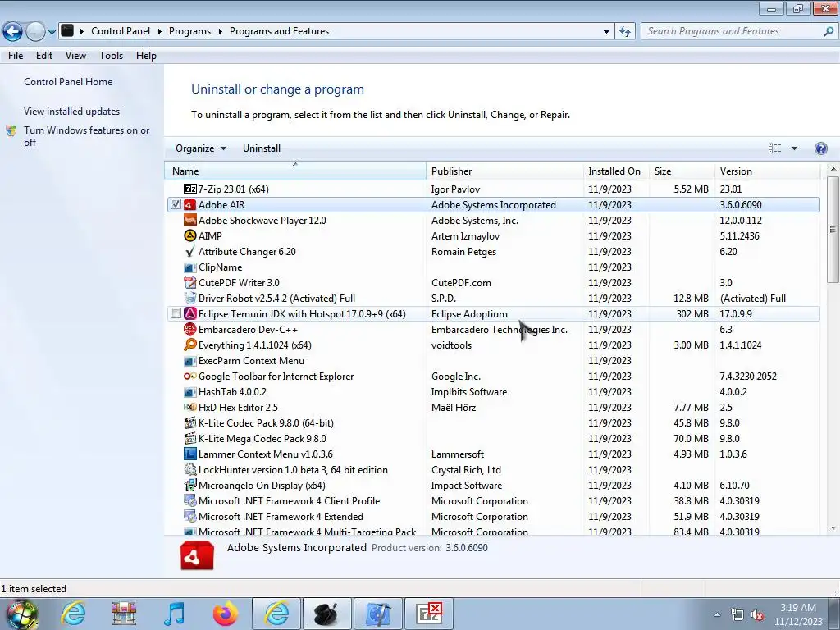Click the change view icon button
Viewport: 840px width, 630px height.
pyautogui.click(x=774, y=148)
